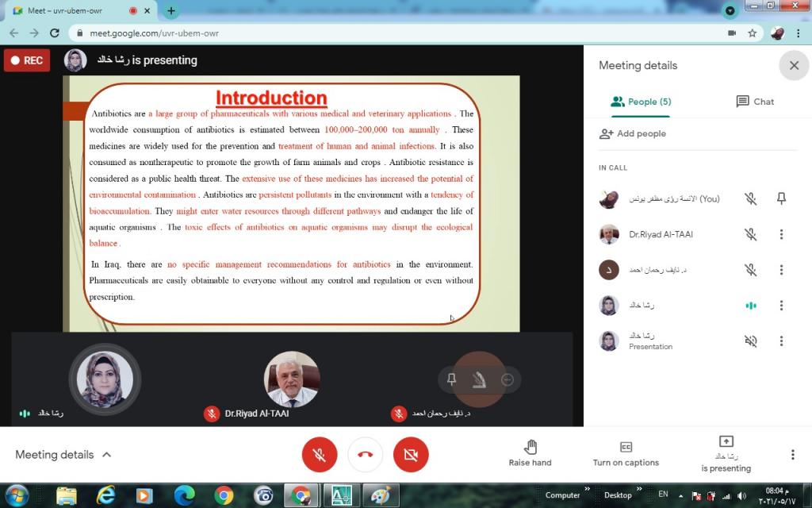Click the REC recording indicator
The height and width of the screenshot is (508, 812).
point(27,60)
